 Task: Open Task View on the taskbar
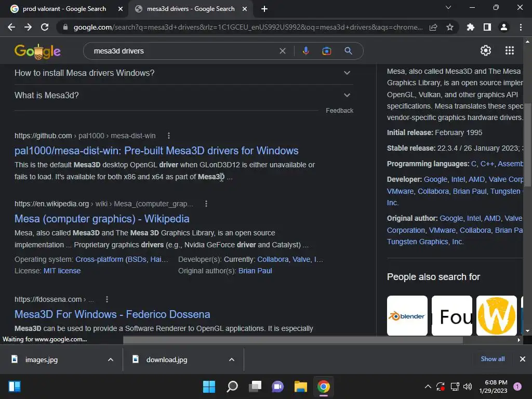click(255, 387)
